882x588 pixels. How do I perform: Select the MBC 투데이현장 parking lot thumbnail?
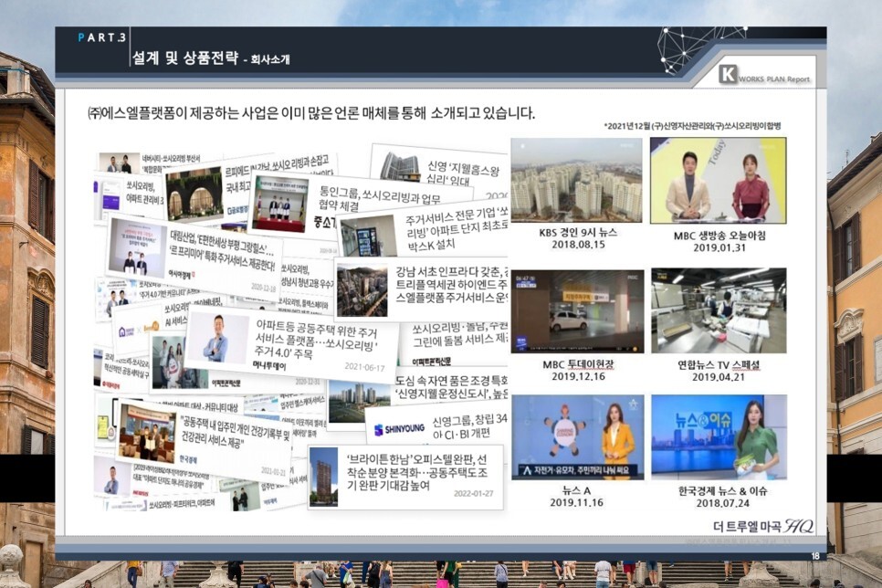[x=577, y=311]
